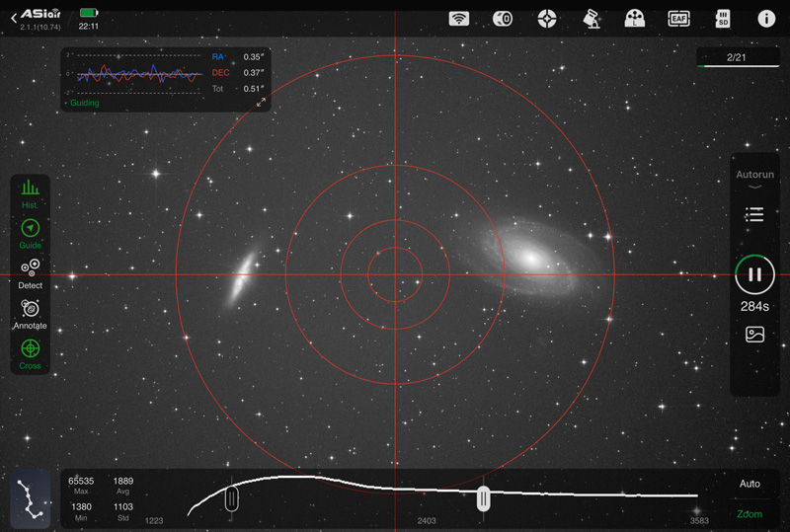This screenshot has height=532, width=790.
Task: Select the Annotate tool
Action: (x=31, y=312)
